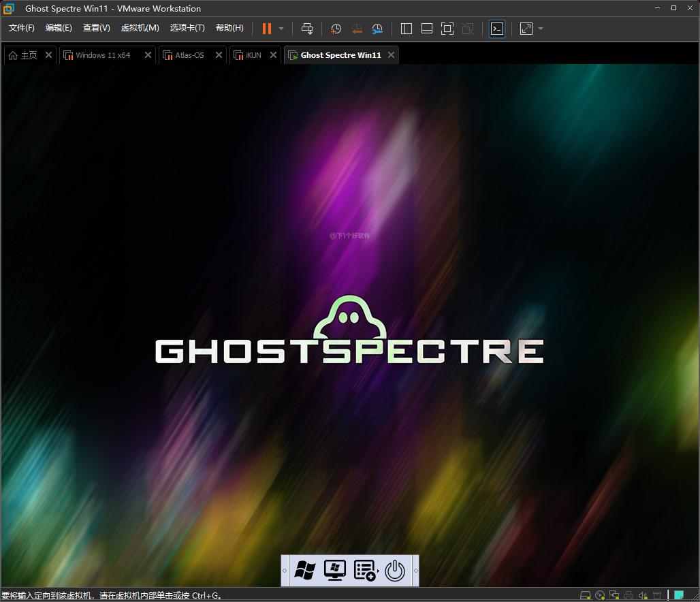Screen dimensions: 700x602
Task: Close the Windows 11 x64 tab
Action: (148, 55)
